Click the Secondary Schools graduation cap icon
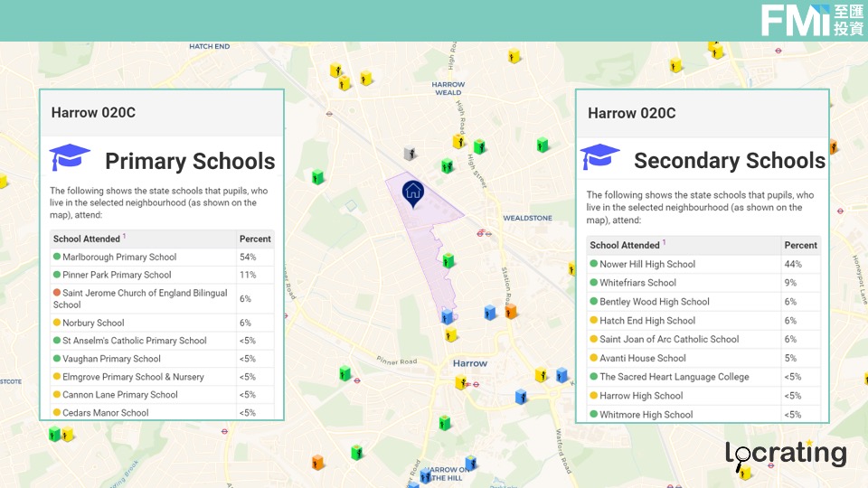868x488 pixels. [599, 157]
